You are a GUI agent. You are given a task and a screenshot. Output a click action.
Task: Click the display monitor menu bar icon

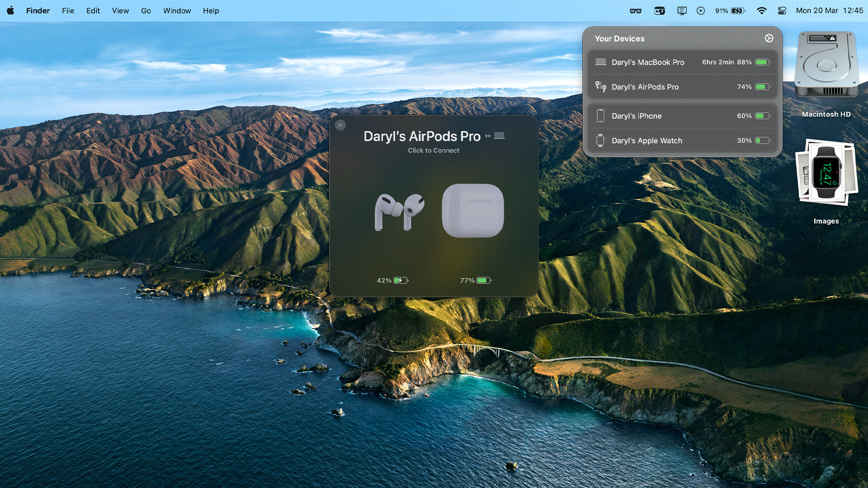pyautogui.click(x=682, y=11)
